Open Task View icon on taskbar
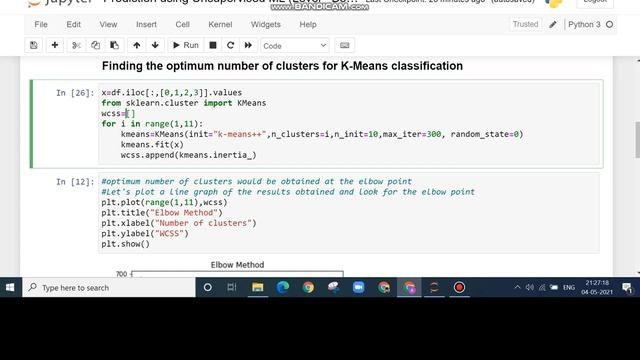 point(232,288)
